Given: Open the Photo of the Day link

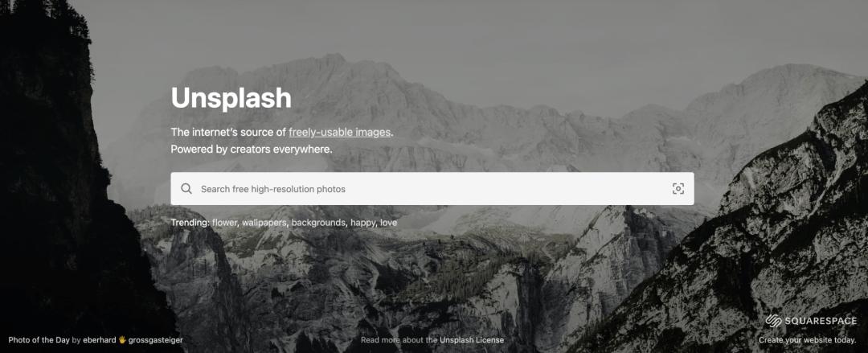Looking at the screenshot, I should 39,340.
